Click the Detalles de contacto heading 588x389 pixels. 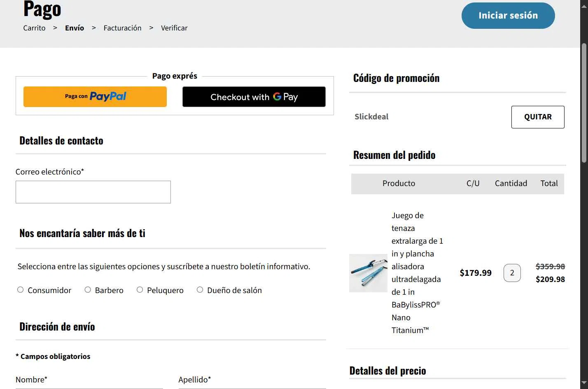click(61, 141)
